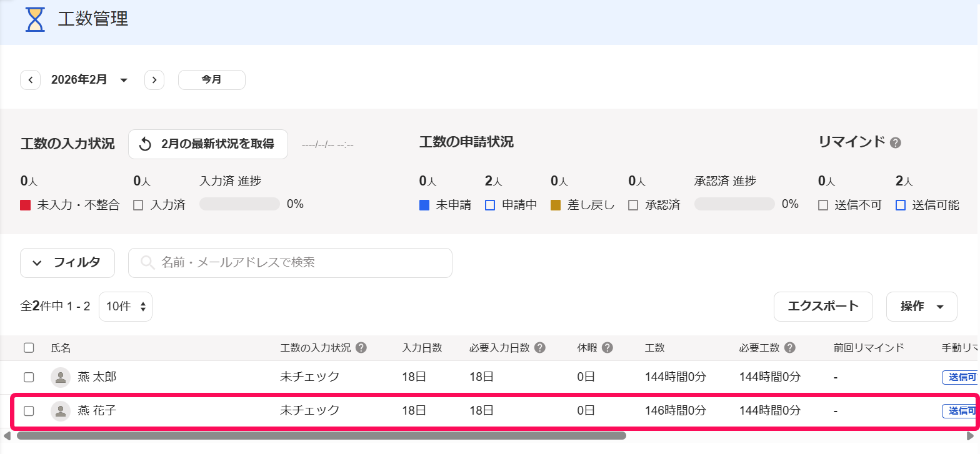Click the リマインド help question icon

pyautogui.click(x=896, y=143)
